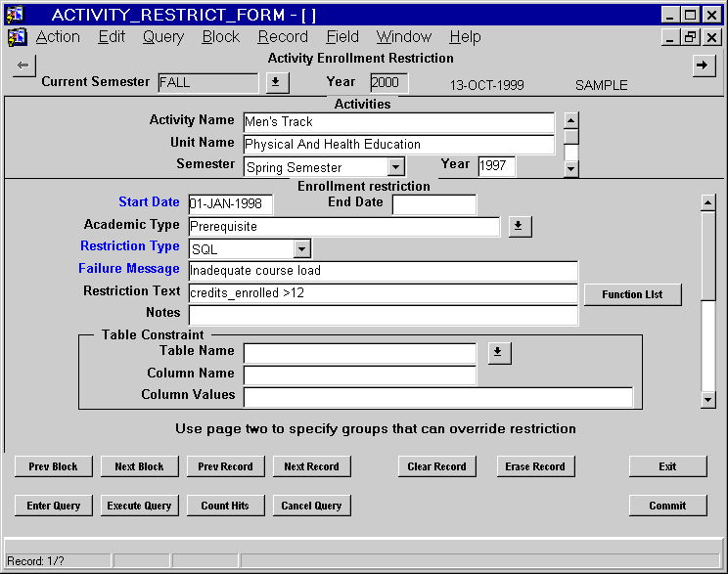Click Enrollment restriction scrollbar up arrow
This screenshot has width=728, height=574.
[707, 202]
